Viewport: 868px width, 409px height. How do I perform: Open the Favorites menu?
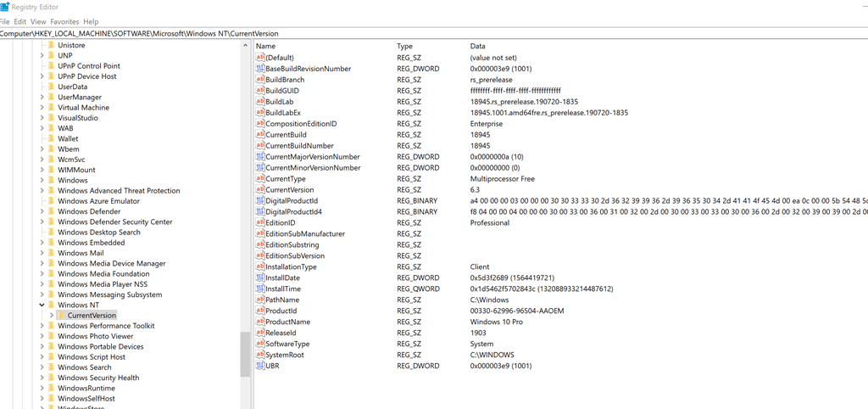tap(65, 21)
